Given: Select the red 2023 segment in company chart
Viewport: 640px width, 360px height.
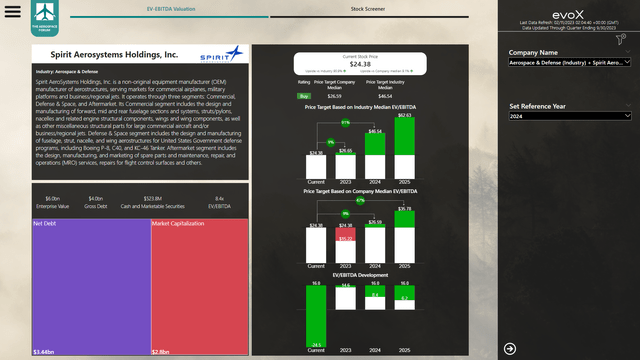Looking at the screenshot, I should point(345,234).
